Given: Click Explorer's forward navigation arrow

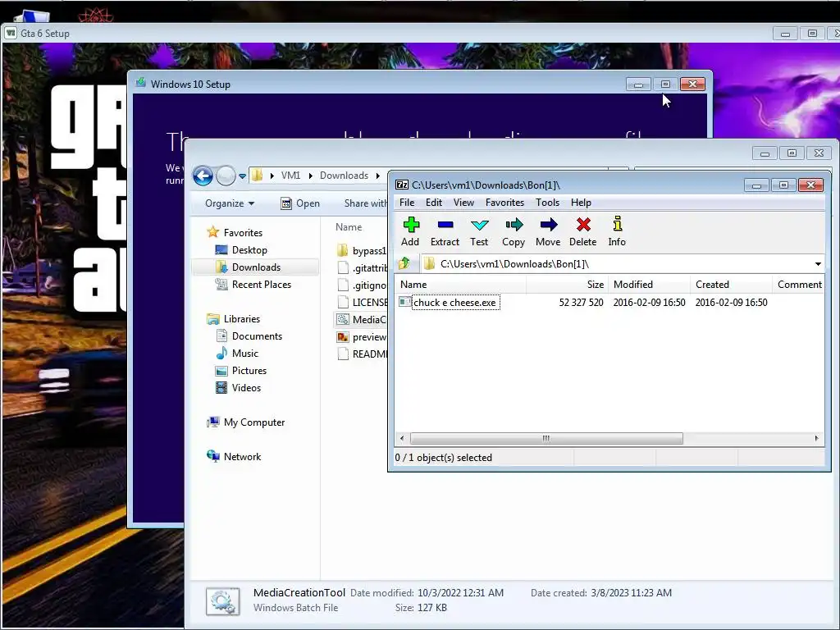Looking at the screenshot, I should [x=226, y=176].
